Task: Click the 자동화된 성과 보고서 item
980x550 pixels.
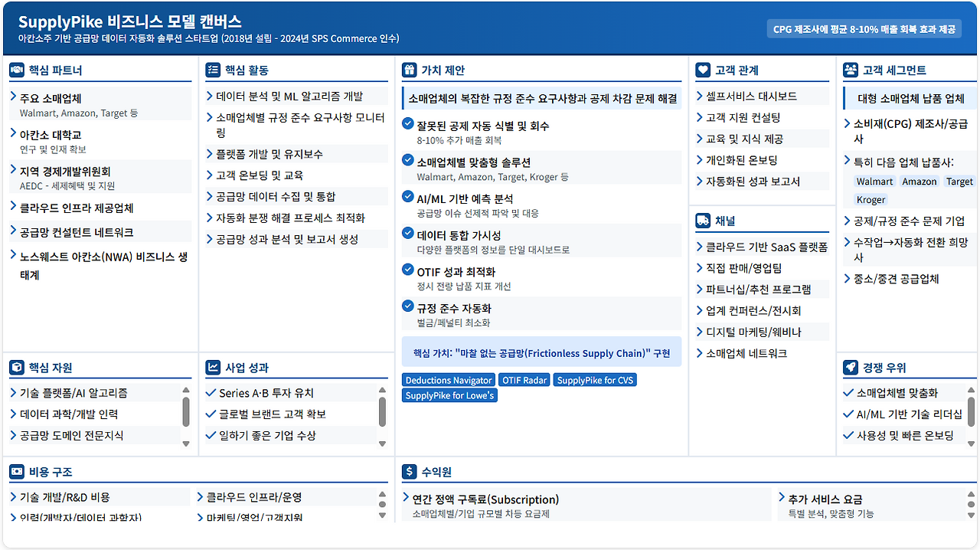Action: (762, 182)
